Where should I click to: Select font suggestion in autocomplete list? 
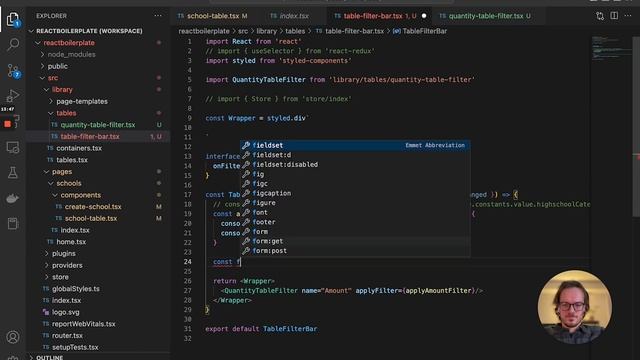[354, 212]
